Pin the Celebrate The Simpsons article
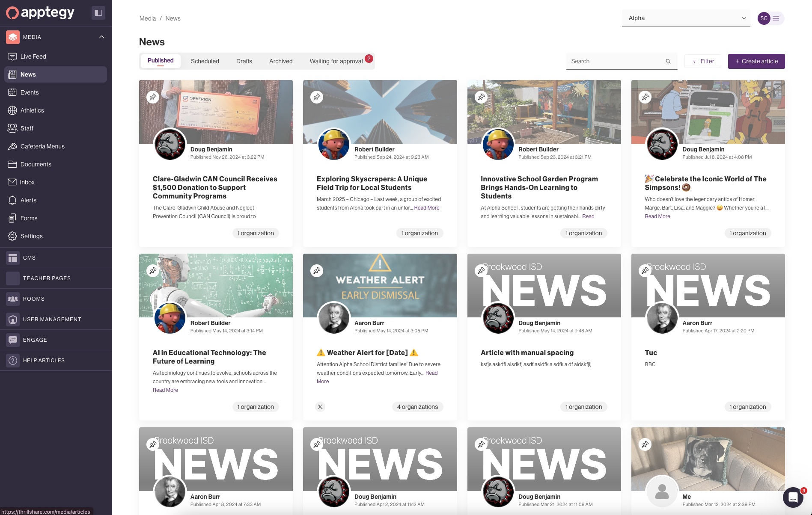Viewport: 812px width, 515px height. pos(645,97)
